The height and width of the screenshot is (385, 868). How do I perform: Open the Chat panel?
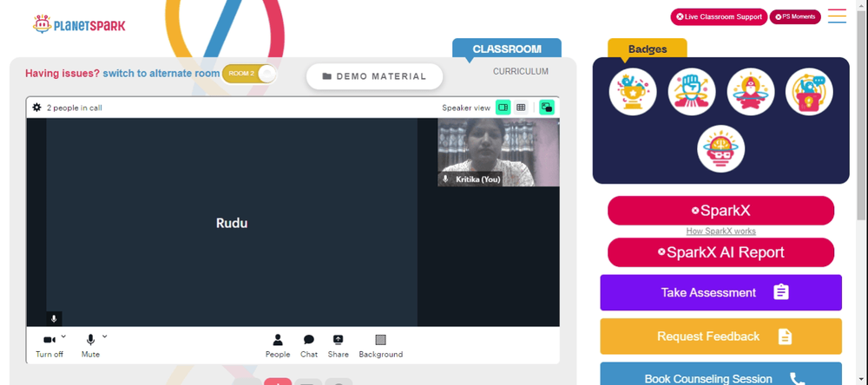[309, 346]
